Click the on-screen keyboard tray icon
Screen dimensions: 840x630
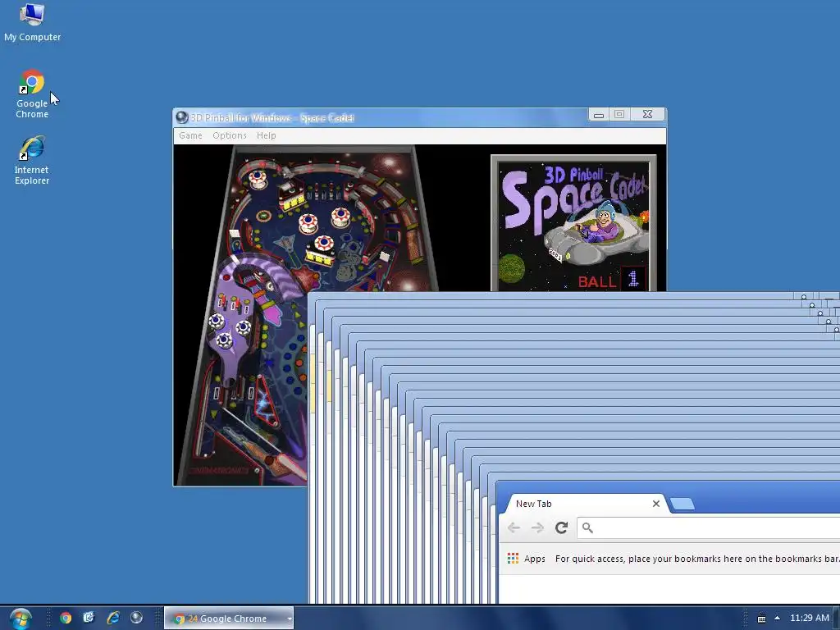(761, 619)
